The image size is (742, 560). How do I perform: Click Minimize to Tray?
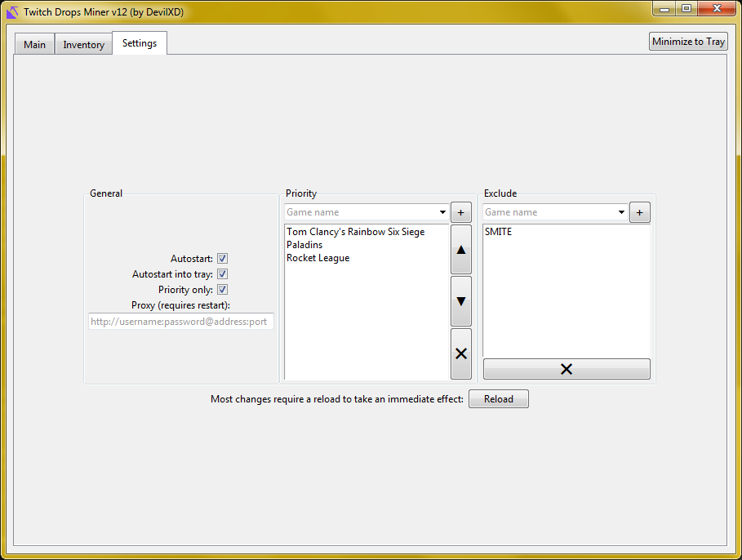coord(687,40)
